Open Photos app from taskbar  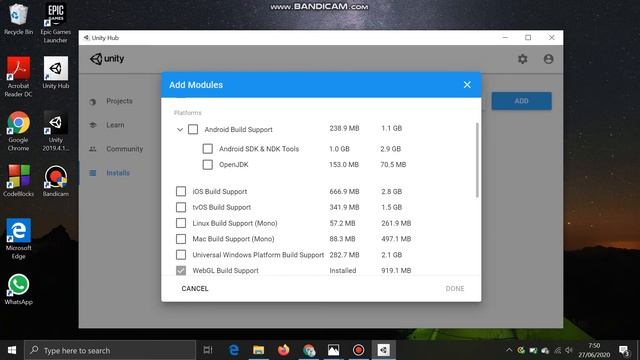pos(333,350)
